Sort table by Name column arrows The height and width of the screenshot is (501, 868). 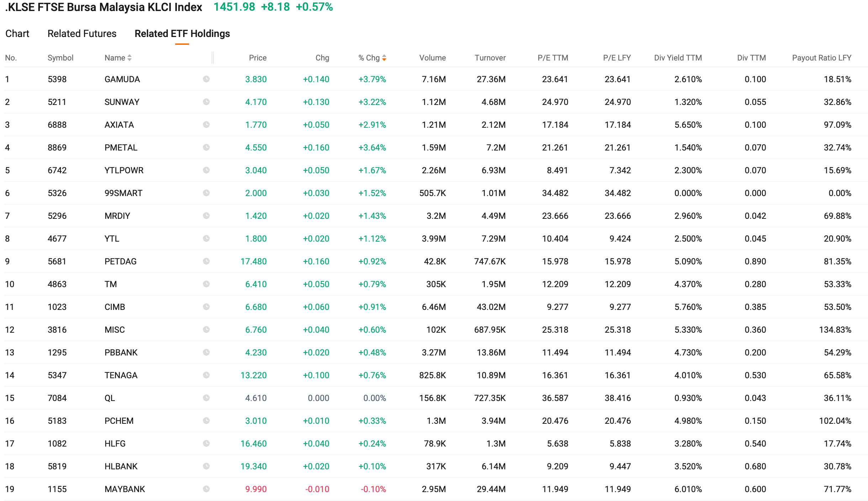point(129,58)
